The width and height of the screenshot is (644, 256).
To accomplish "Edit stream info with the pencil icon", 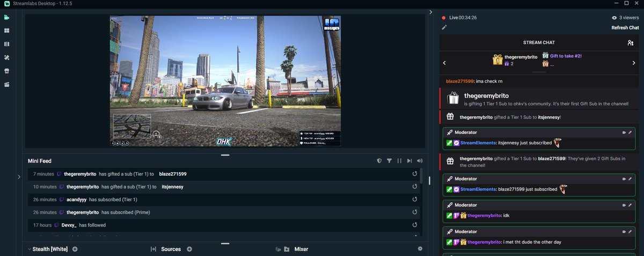I will 444,27.
